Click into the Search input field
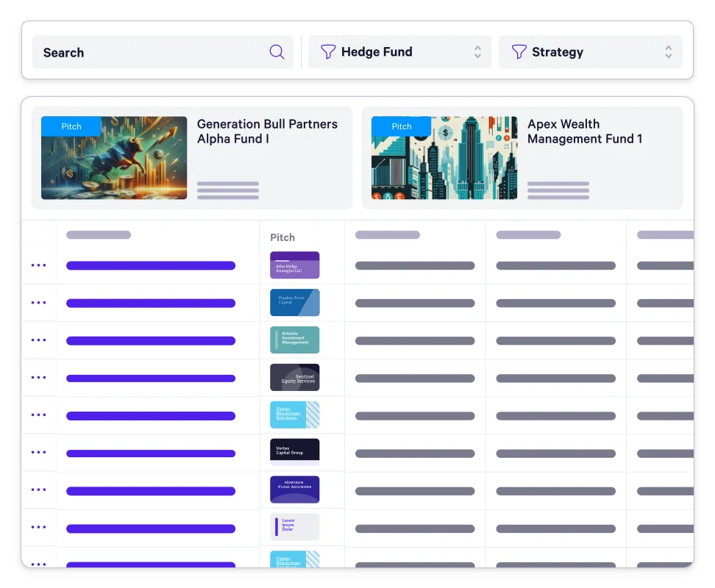The width and height of the screenshot is (715, 588). (147, 52)
